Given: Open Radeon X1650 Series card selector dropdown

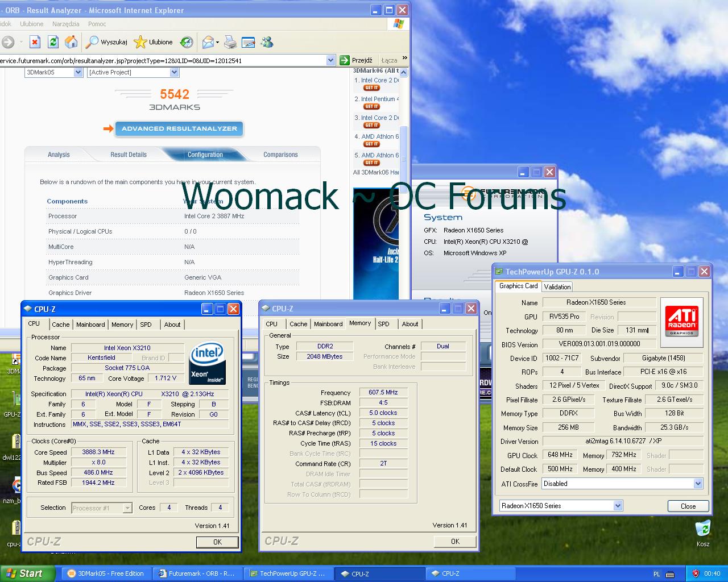Looking at the screenshot, I should [x=618, y=505].
